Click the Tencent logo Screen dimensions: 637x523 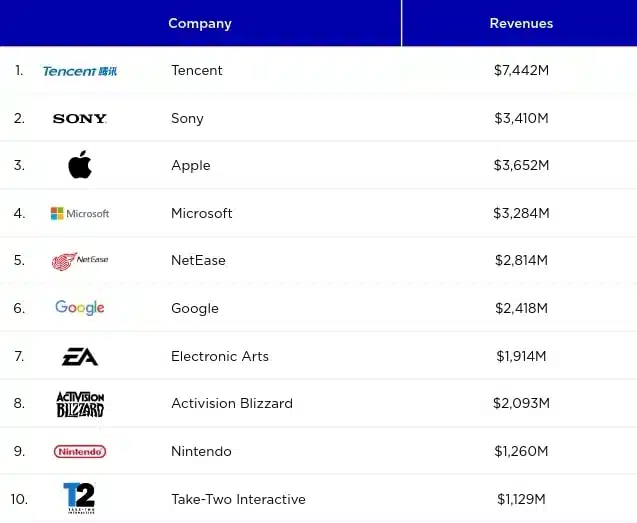coord(80,71)
